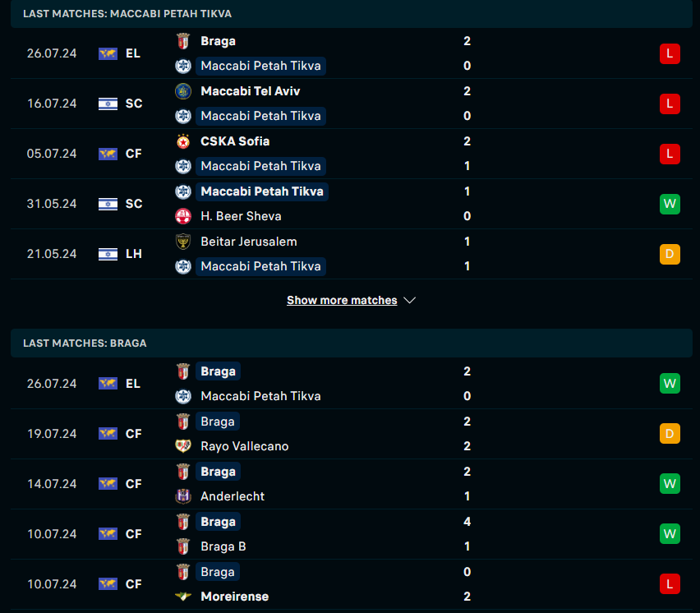Click date 16.07.24
This screenshot has width=700, height=613.
tap(52, 104)
